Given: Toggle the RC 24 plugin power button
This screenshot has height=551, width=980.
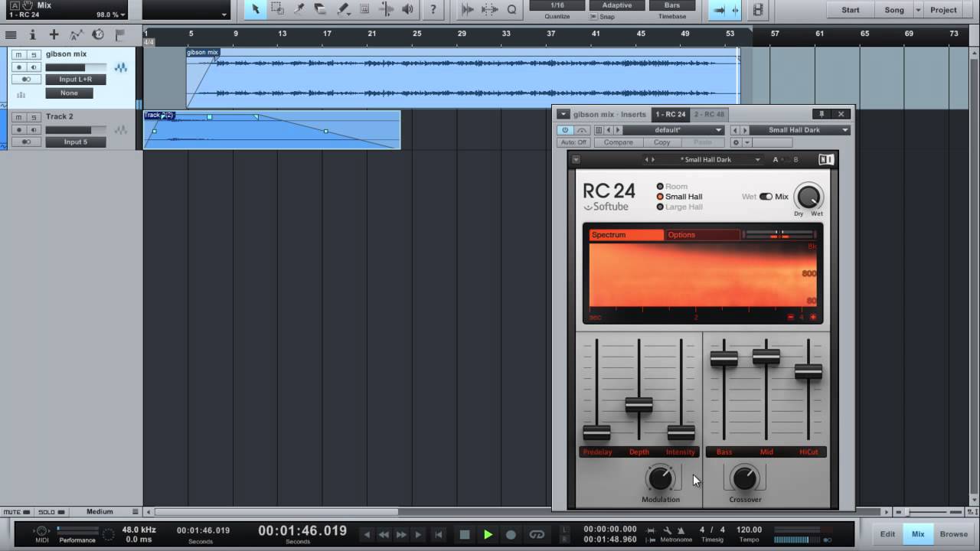Looking at the screenshot, I should point(565,130).
